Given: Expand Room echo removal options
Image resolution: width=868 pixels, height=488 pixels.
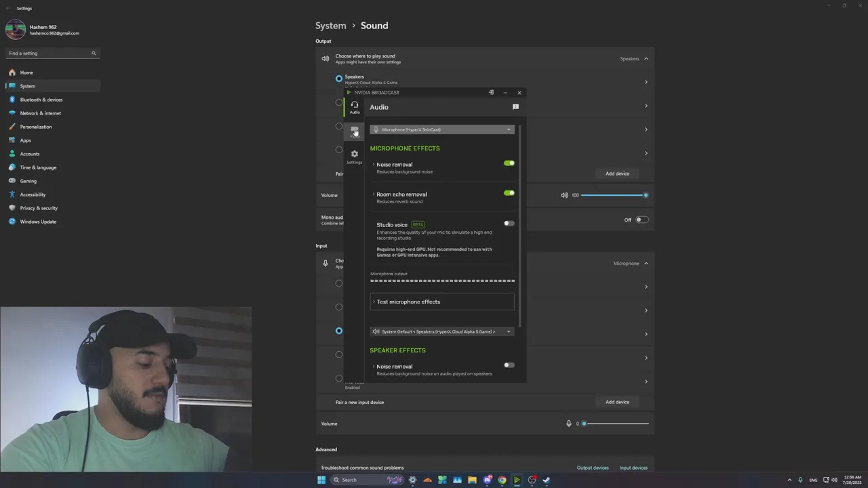Looking at the screenshot, I should click(374, 195).
